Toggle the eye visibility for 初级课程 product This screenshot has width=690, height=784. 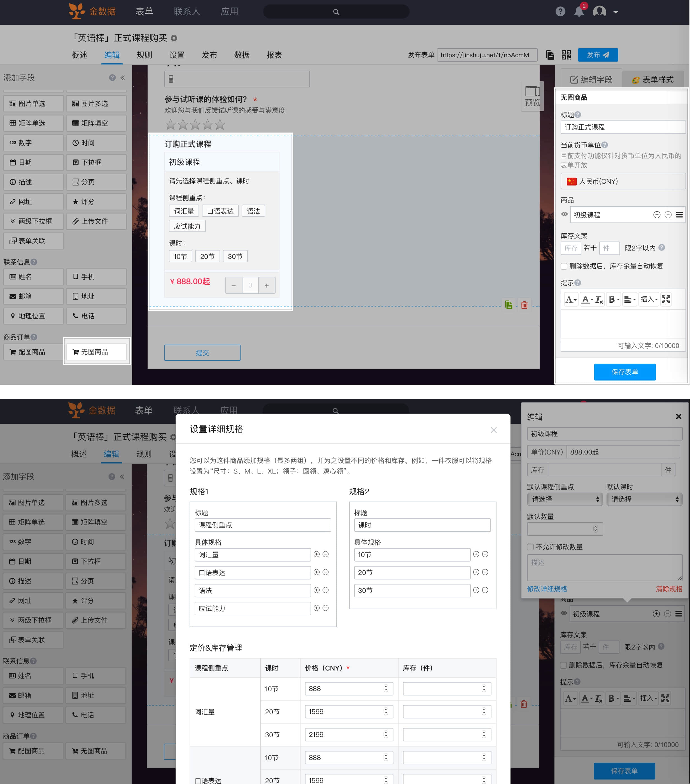(564, 214)
